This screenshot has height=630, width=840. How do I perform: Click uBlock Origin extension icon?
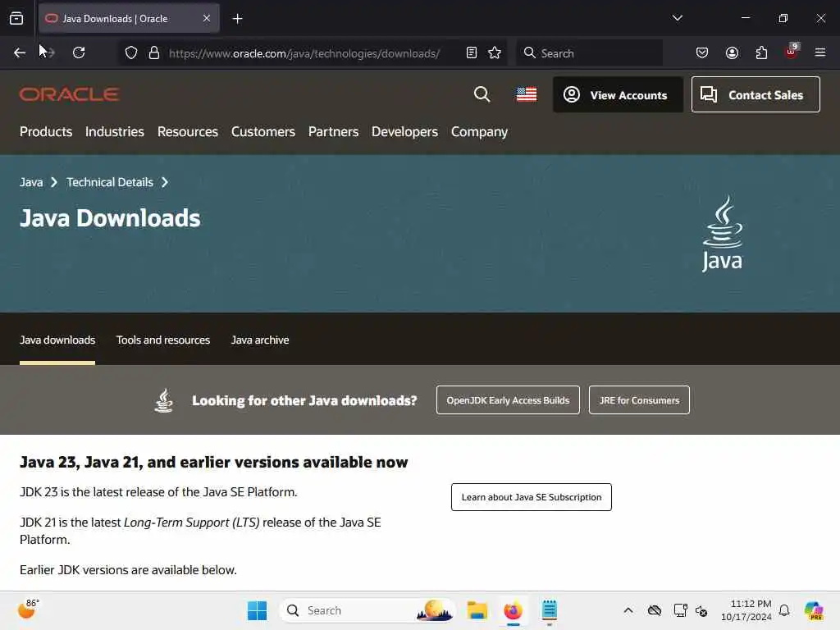tap(792, 52)
